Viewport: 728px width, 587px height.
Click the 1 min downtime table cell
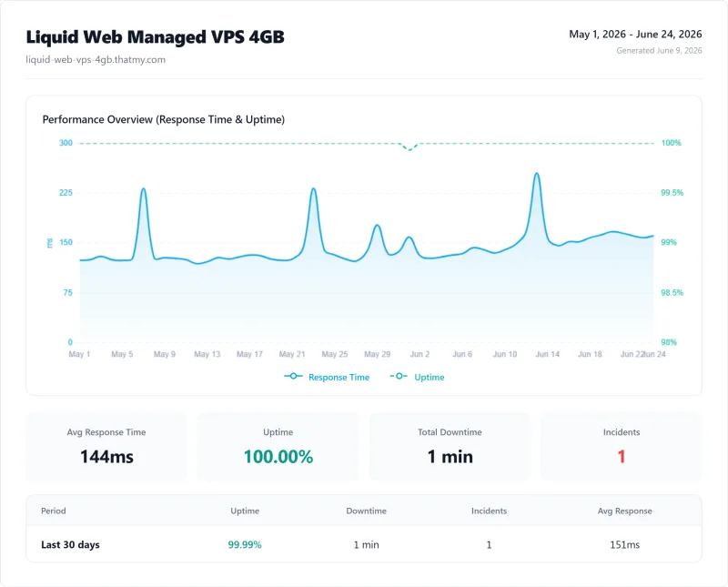(x=367, y=545)
